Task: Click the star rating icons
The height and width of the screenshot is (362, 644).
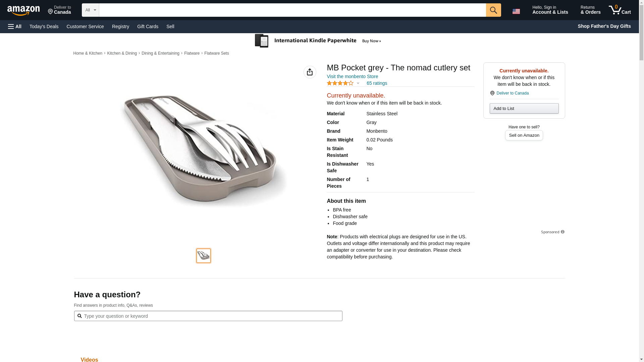Action: [x=340, y=83]
